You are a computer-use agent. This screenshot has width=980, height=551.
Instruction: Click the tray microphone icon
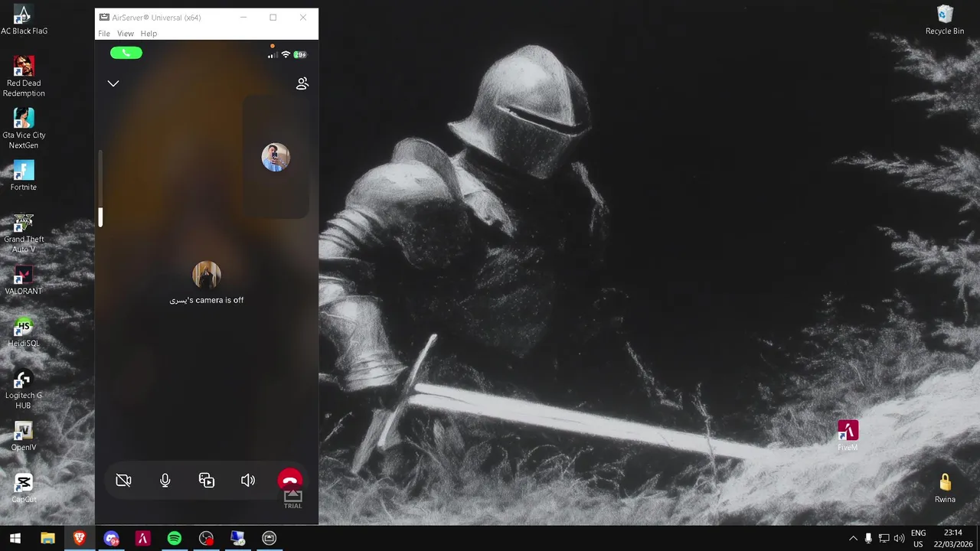coord(868,539)
